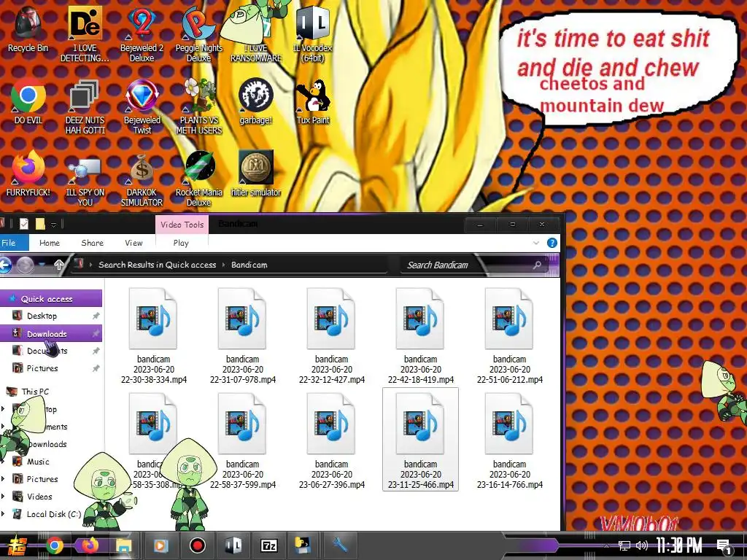This screenshot has height=560, width=747.
Task: Select the Video Tools contextual tab
Action: (182, 225)
